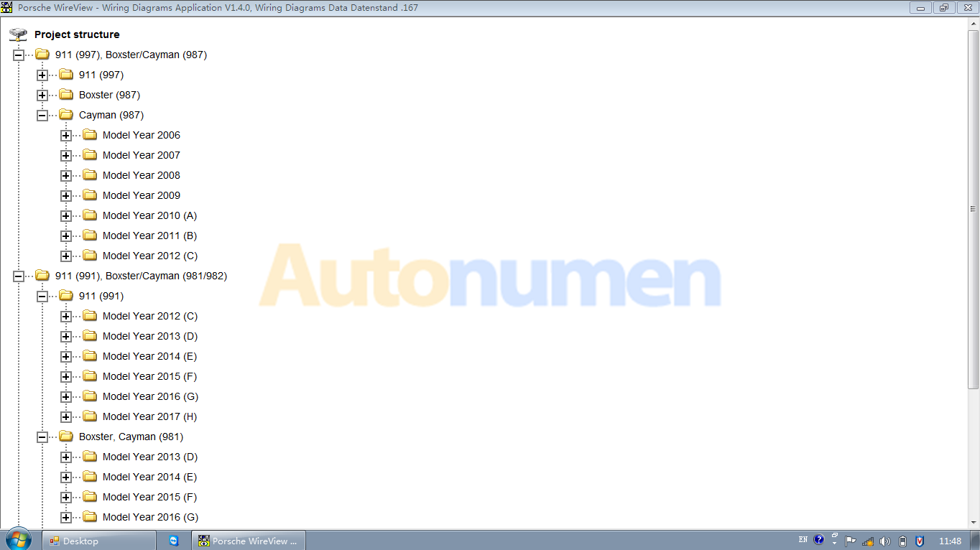The image size is (980, 550).
Task: Click the volume speaker tray icon
Action: click(885, 541)
